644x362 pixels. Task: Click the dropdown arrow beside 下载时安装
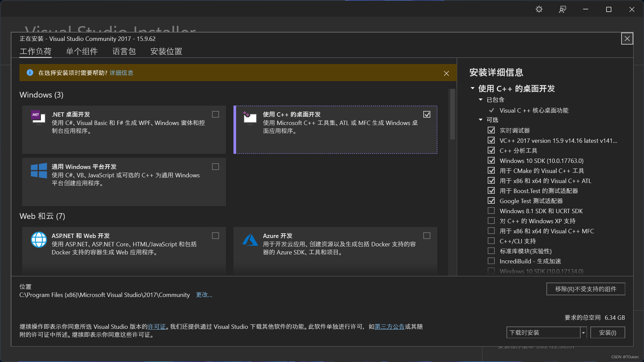(584, 333)
